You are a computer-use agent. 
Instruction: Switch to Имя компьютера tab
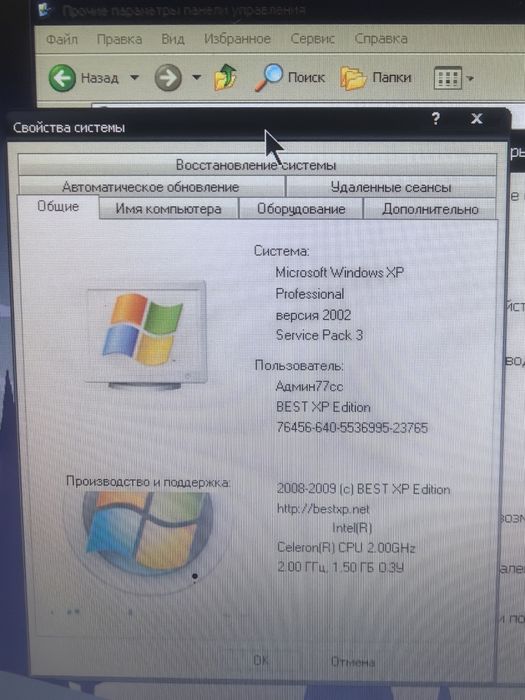(x=168, y=209)
